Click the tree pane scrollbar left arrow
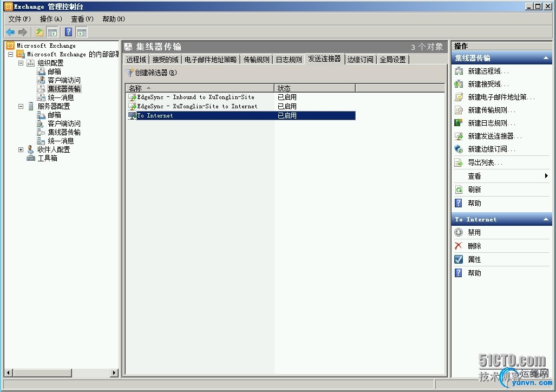This screenshot has width=556, height=392. click(9, 373)
